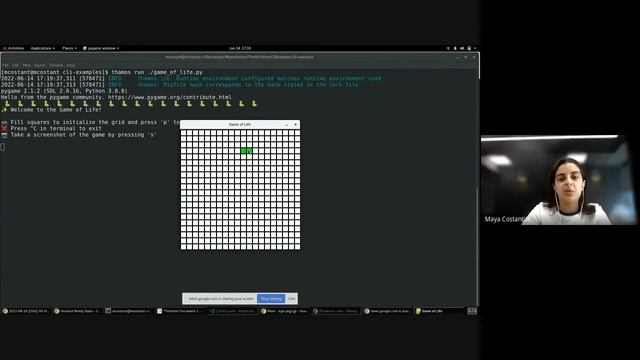Image resolution: width=640 pixels, height=360 pixels.
Task: Open the terminal Help menu
Action: (x=71, y=65)
